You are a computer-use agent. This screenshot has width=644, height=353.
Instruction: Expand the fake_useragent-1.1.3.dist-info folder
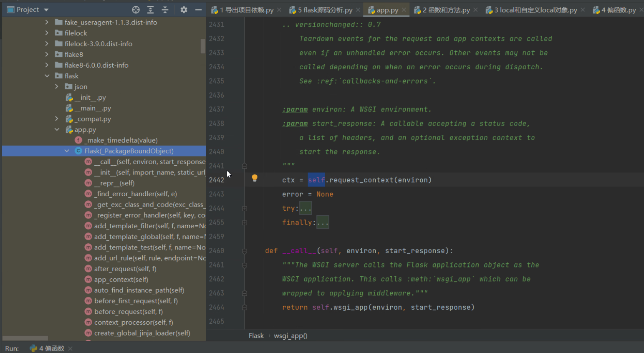pos(47,22)
